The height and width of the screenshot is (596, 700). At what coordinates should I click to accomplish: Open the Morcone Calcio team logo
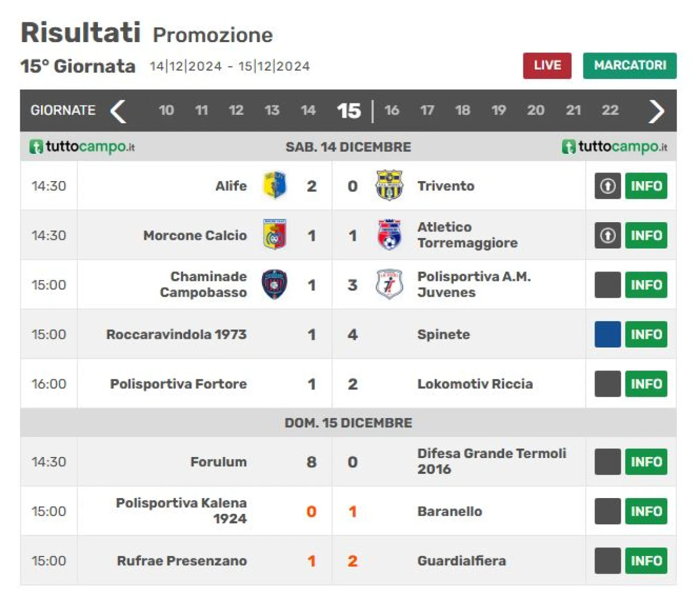[275, 235]
